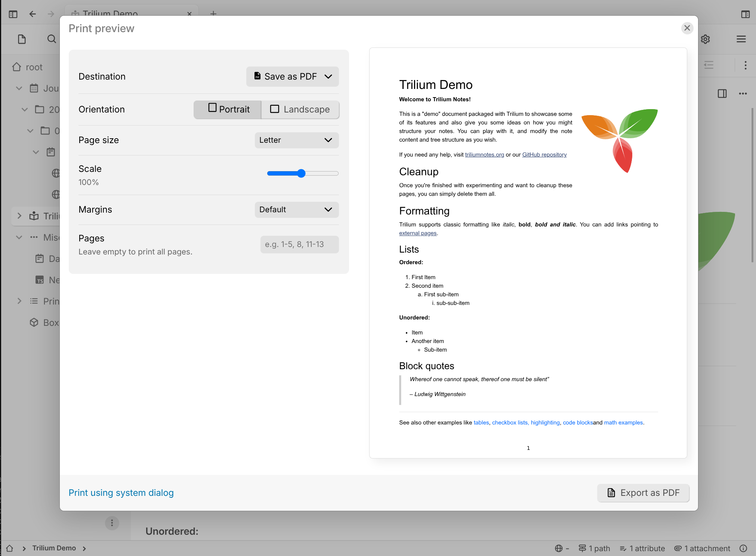Follow the highlighting link in preview
The width and height of the screenshot is (756, 556).
click(x=545, y=423)
